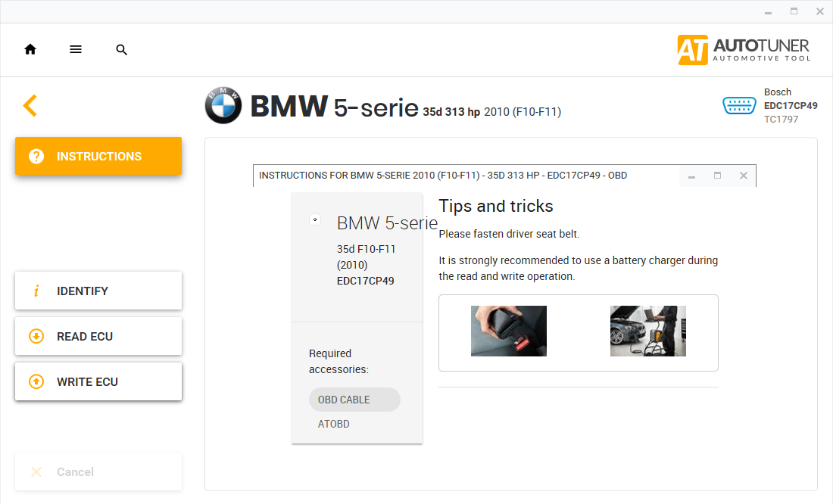Start the Write ECU operation
The image size is (833, 504).
point(98,382)
